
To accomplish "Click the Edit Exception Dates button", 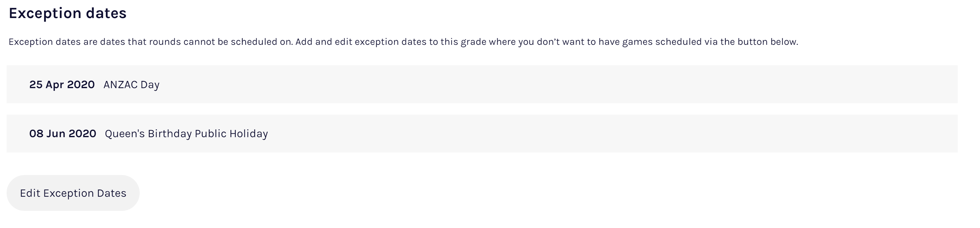I will tap(73, 193).
